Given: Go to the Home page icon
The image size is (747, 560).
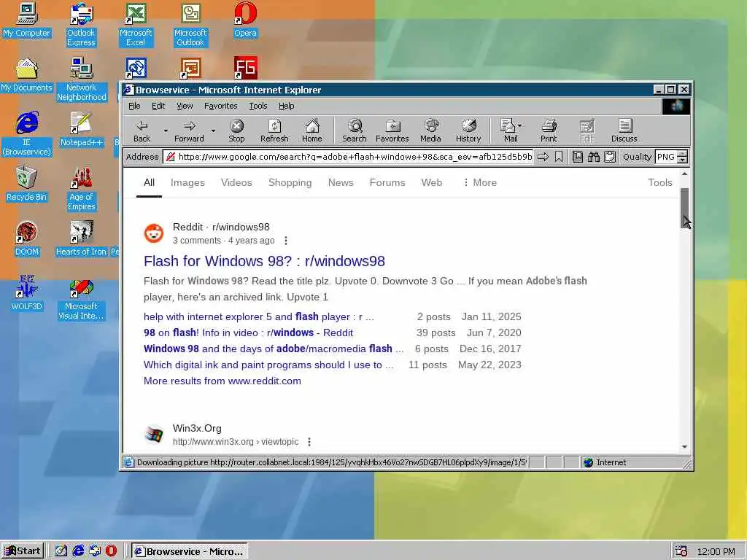Looking at the screenshot, I should tap(312, 131).
